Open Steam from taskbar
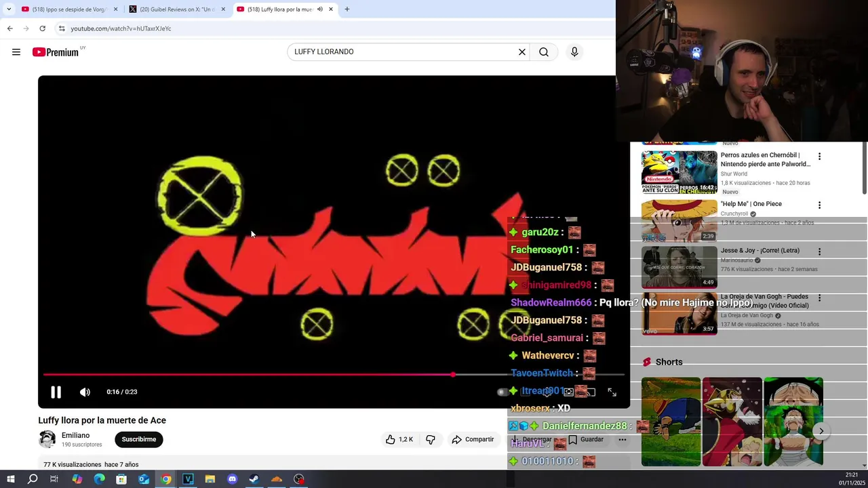This screenshot has height=488, width=868. pos(254,479)
